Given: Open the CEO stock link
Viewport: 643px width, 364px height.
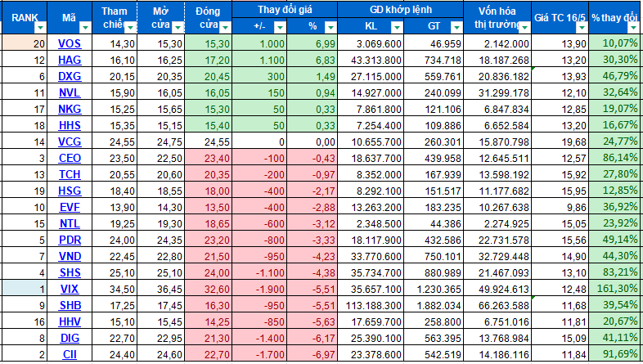Looking at the screenshot, I should [x=70, y=158].
